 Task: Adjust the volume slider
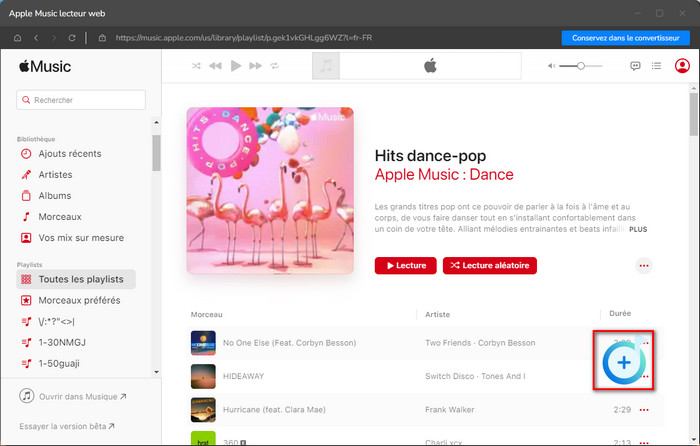(x=580, y=66)
